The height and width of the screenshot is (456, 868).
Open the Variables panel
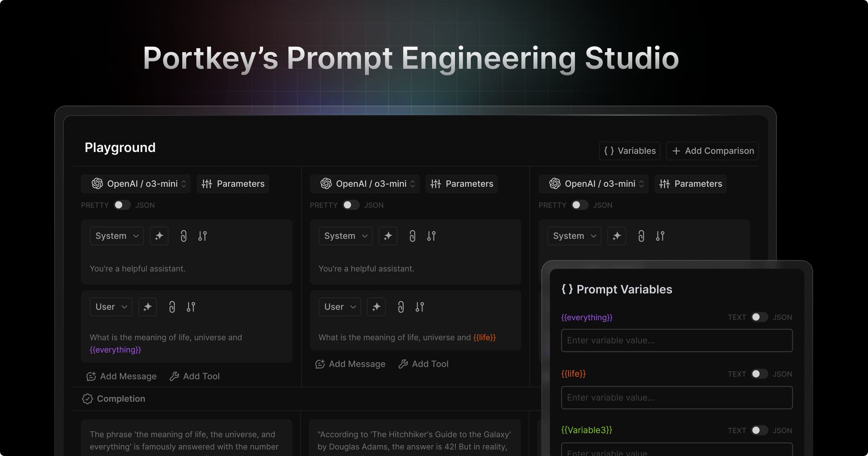tap(630, 151)
